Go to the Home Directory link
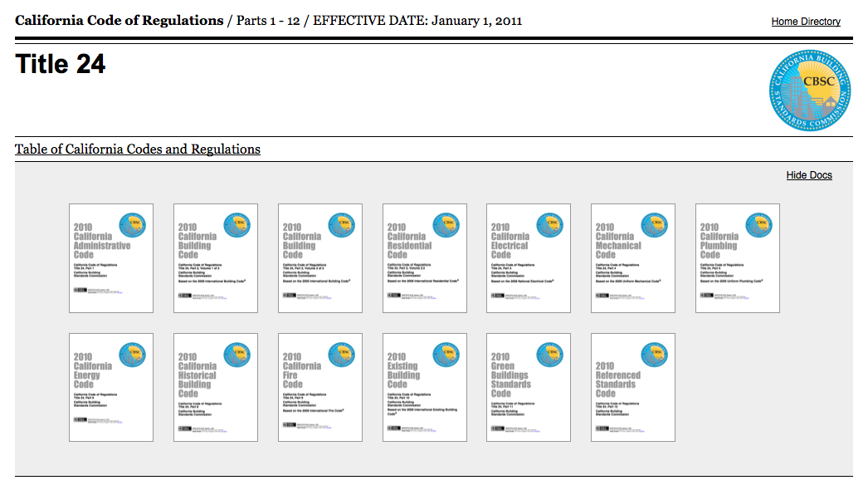The width and height of the screenshot is (868, 490). pyautogui.click(x=806, y=22)
